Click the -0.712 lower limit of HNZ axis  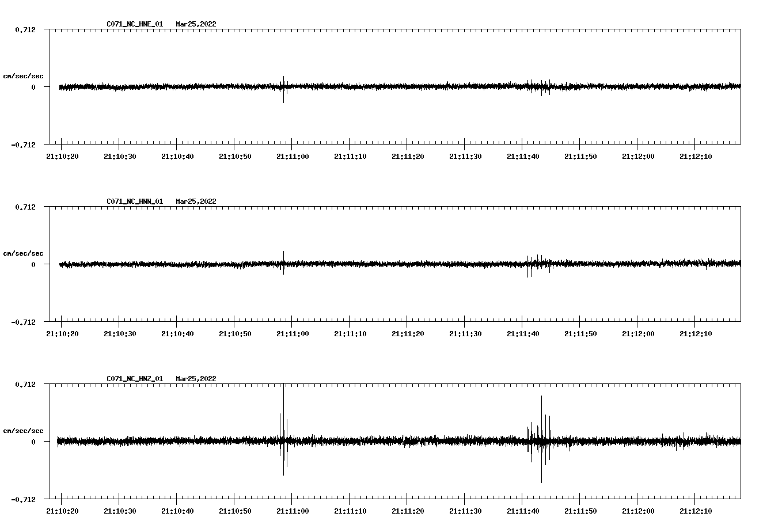coord(23,499)
